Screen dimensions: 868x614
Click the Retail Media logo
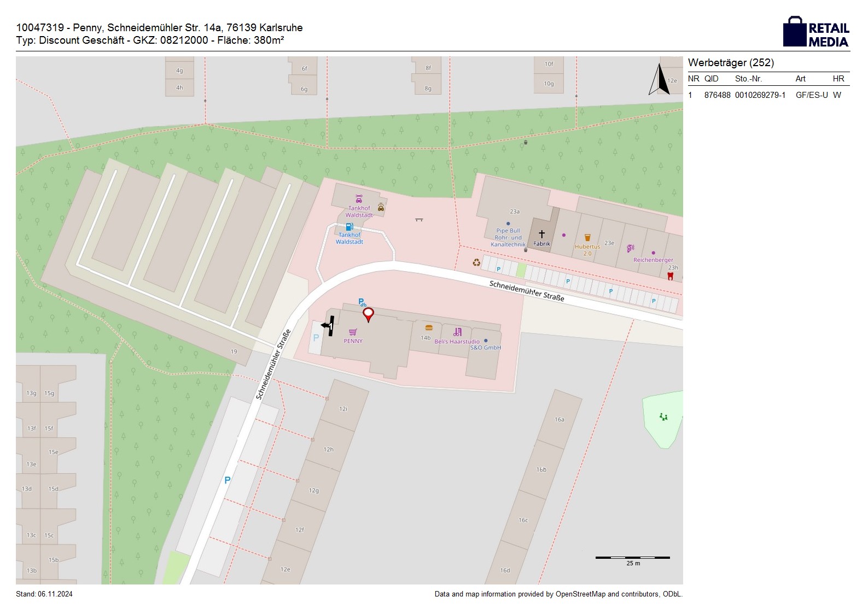coord(816,32)
